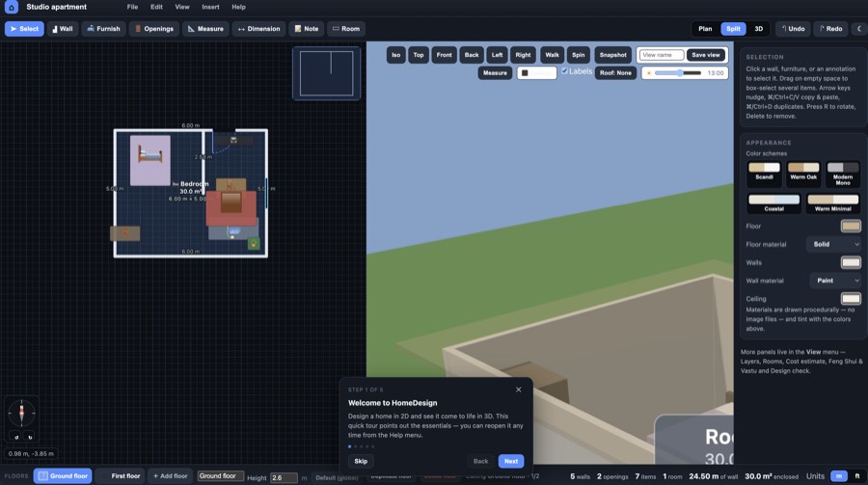Switch to the Ground floor tab

(63, 476)
